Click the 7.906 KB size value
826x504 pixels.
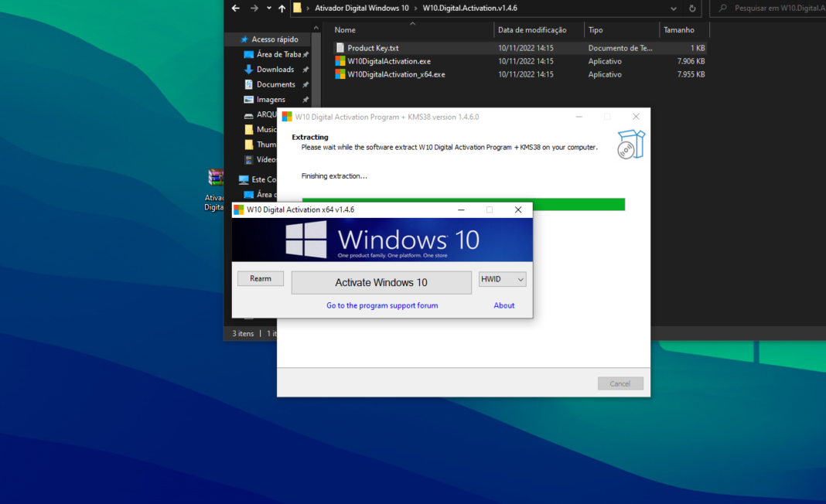691,61
